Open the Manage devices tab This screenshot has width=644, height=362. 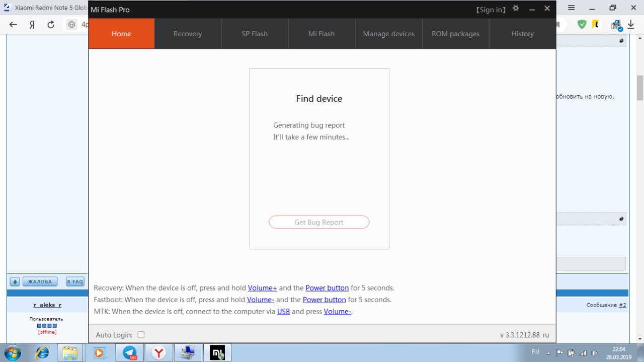point(388,34)
